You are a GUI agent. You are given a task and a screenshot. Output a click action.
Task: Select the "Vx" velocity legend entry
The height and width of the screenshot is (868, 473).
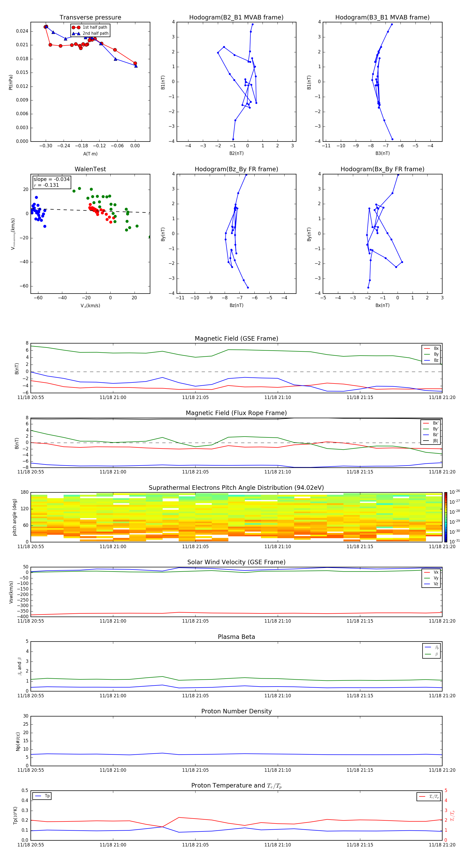(x=431, y=572)
